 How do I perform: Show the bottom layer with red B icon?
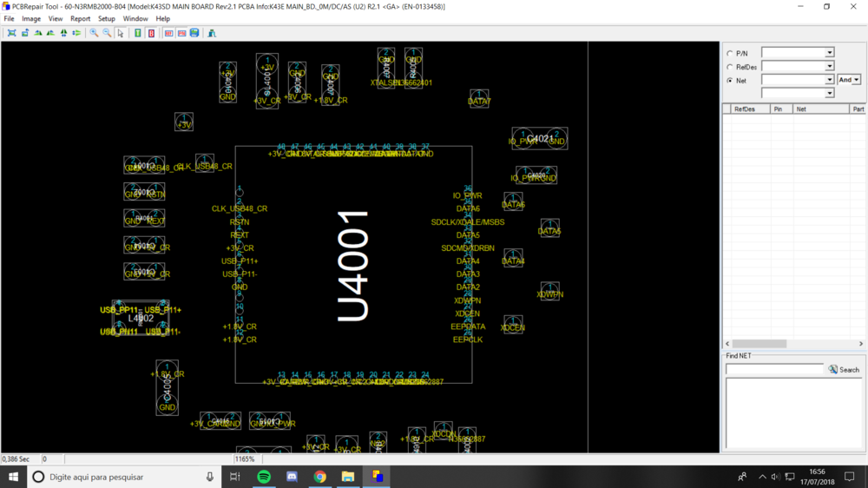(x=151, y=33)
